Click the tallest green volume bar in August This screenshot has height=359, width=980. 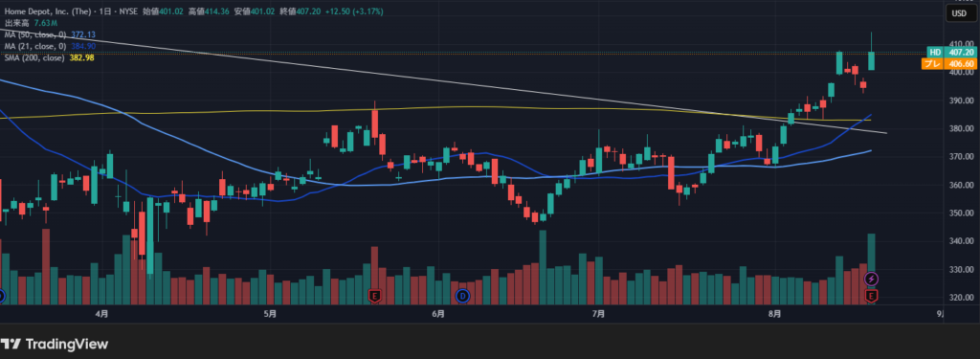click(871, 269)
